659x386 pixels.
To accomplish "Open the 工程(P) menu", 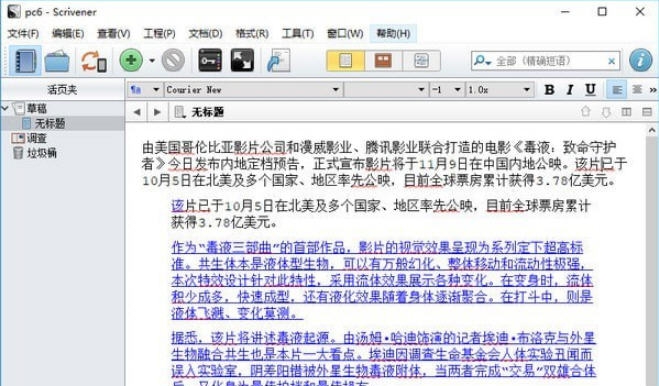I will tap(159, 33).
